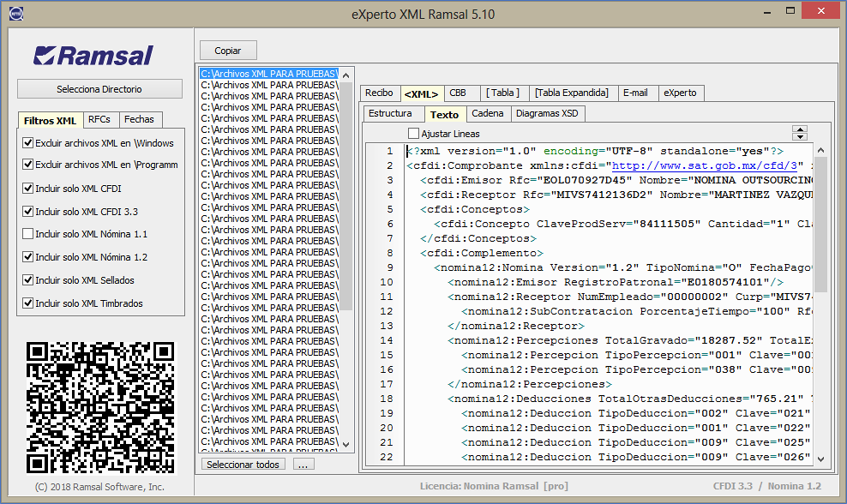
Task: Open the Diagramas XSD sub-tab
Action: 547,113
